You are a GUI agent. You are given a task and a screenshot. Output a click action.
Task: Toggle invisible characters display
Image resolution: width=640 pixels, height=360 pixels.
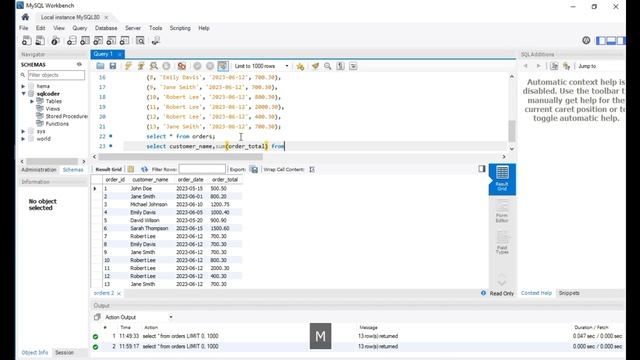click(340, 66)
